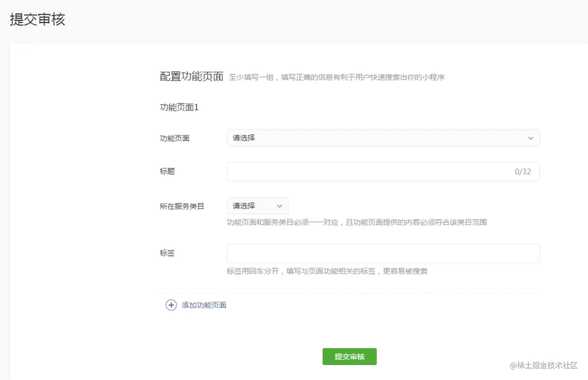Click the chevron arrow in 功能页面 select
Screen dimensions: 588x380
click(x=530, y=138)
